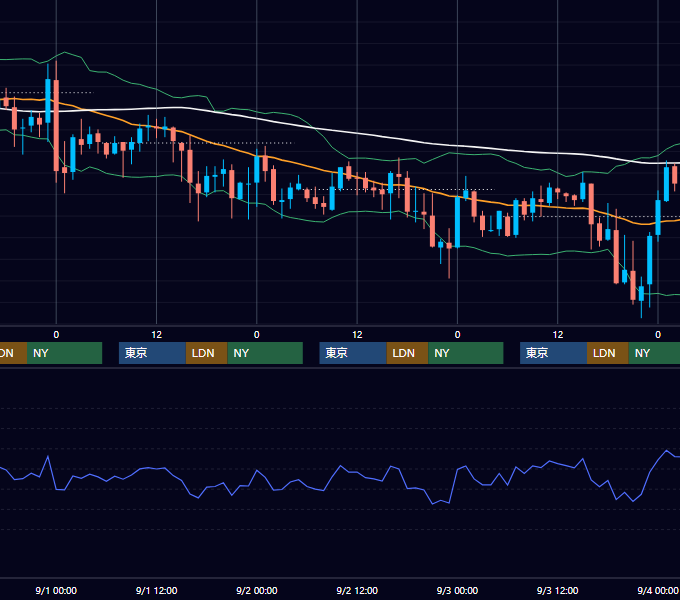
Task: Click the tall red candle at 9/1 00:00
Action: coord(56,125)
